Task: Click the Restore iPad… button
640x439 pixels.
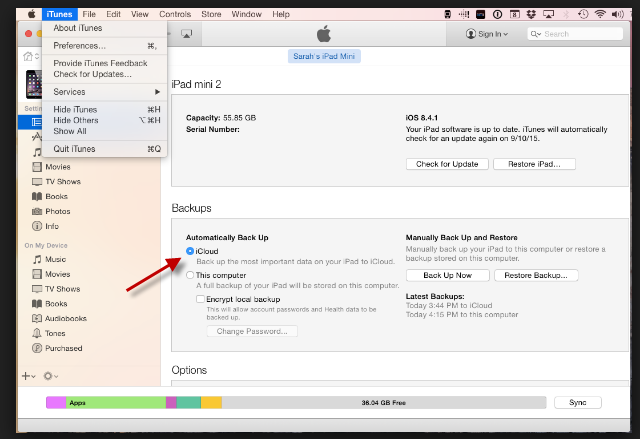Action: click(534, 164)
